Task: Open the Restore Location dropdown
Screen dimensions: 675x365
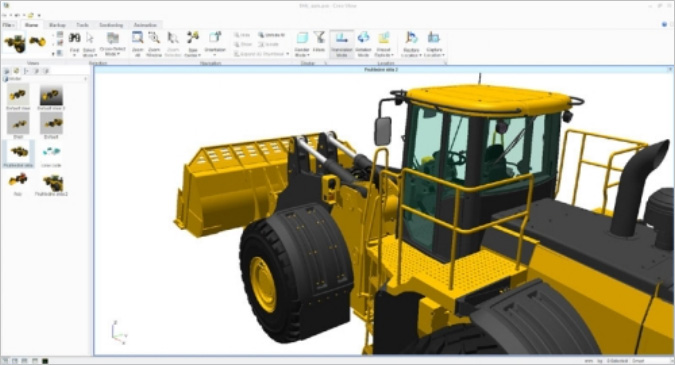Action: click(x=411, y=43)
